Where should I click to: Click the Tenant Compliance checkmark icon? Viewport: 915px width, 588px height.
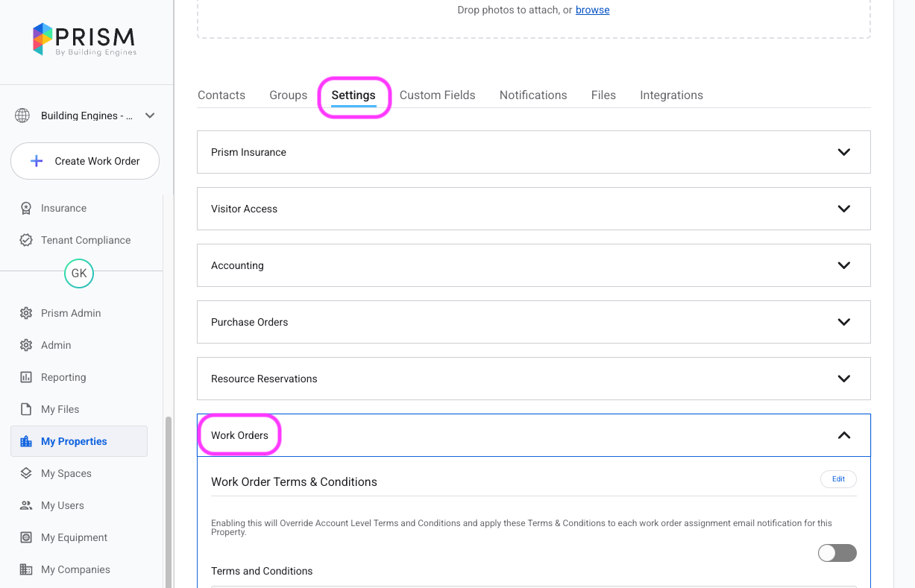click(x=26, y=240)
